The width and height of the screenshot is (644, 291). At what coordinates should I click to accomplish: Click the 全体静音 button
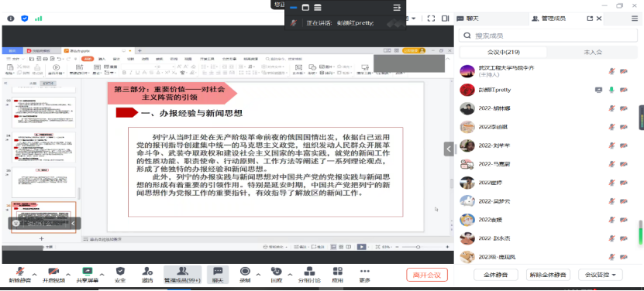(495, 275)
